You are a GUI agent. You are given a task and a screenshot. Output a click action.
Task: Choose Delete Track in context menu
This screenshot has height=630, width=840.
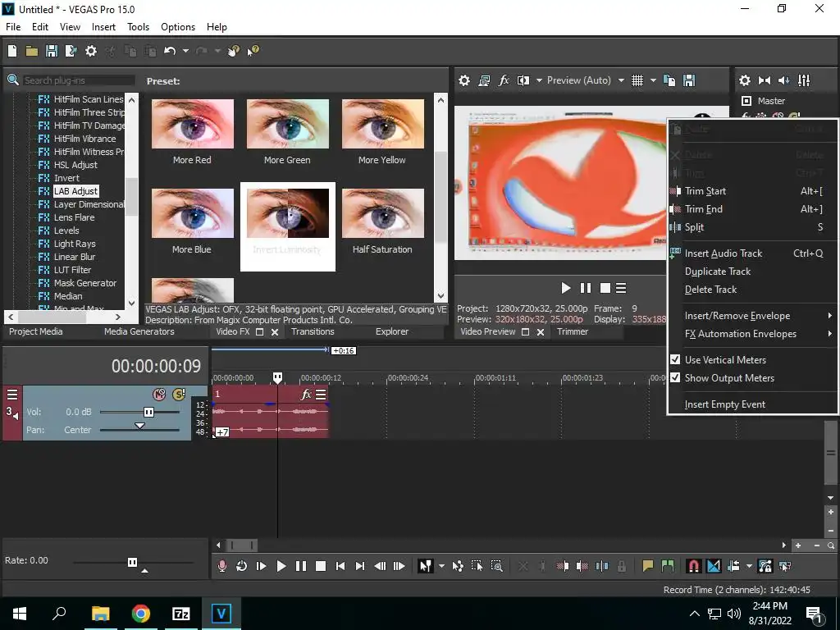click(x=753, y=290)
